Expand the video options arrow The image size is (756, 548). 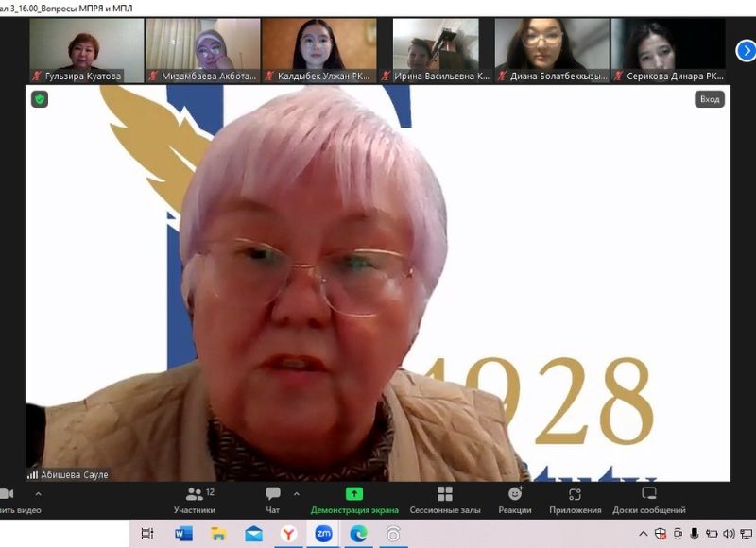pos(38,493)
